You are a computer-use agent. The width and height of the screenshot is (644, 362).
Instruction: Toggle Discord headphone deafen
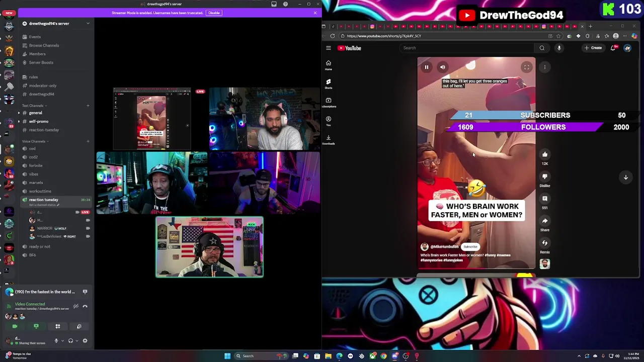(70, 340)
